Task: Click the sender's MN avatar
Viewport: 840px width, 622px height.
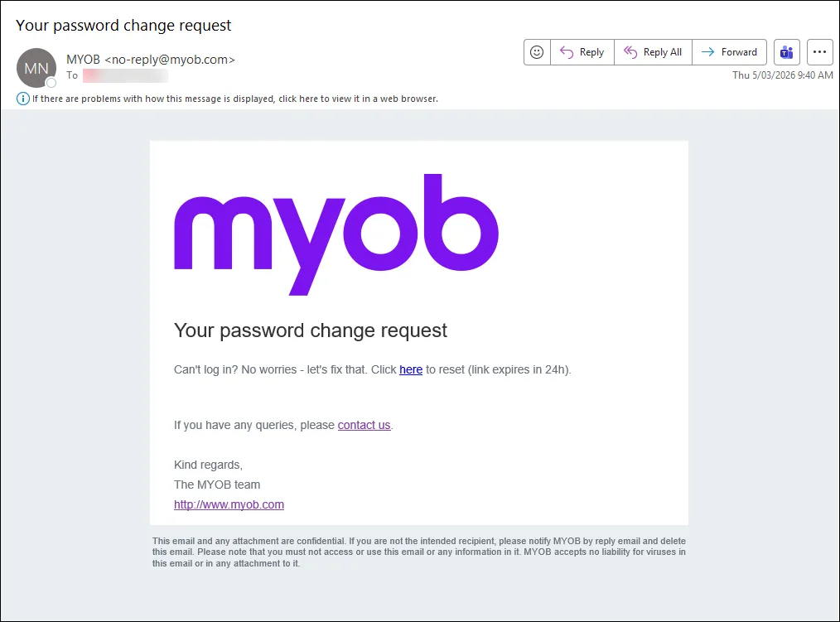Action: click(x=36, y=66)
